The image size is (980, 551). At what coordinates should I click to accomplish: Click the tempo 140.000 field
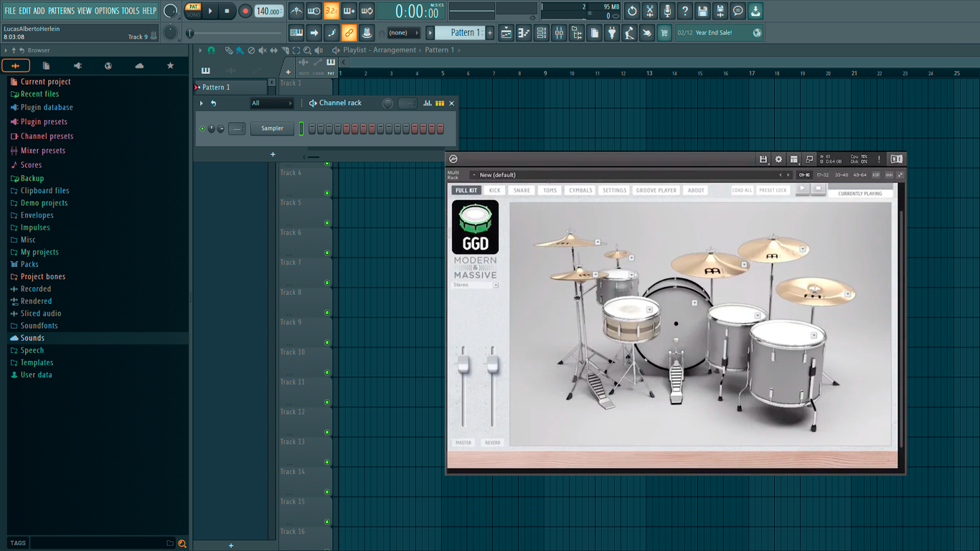tap(269, 11)
